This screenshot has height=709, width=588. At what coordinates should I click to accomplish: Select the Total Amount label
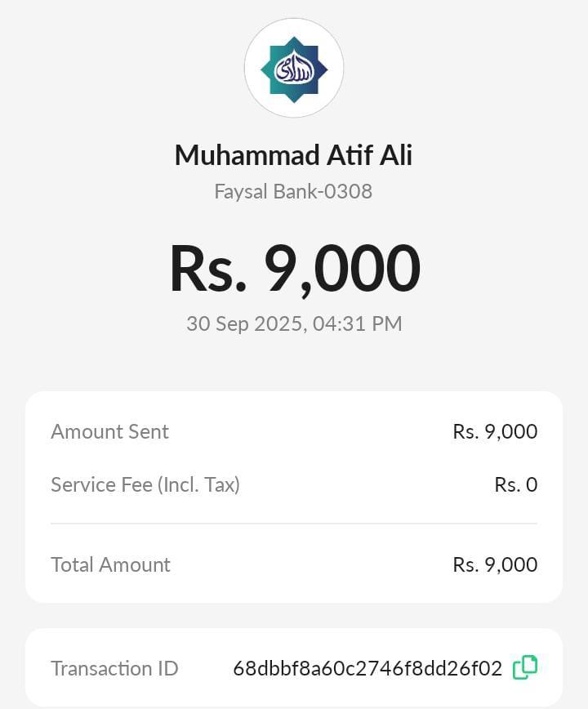(110, 564)
